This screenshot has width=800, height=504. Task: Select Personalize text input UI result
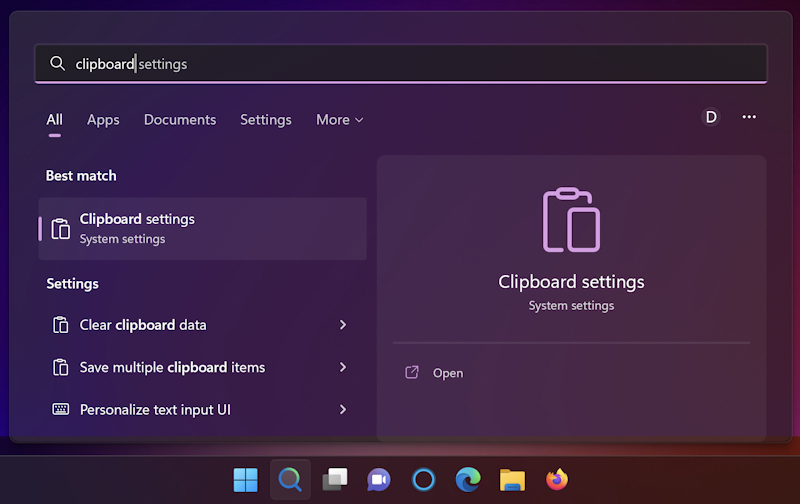click(x=203, y=410)
